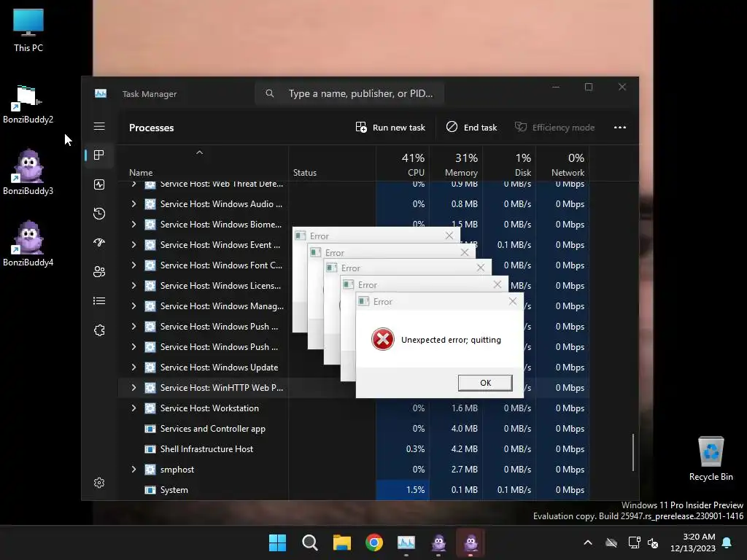This screenshot has width=747, height=560.
Task: Expand Service Host: Windows Event row
Action: point(134,245)
